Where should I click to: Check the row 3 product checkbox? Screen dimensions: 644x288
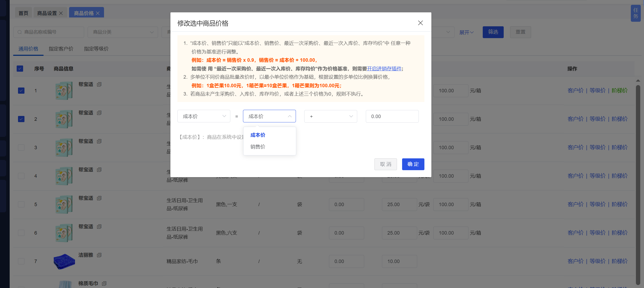[21, 148]
